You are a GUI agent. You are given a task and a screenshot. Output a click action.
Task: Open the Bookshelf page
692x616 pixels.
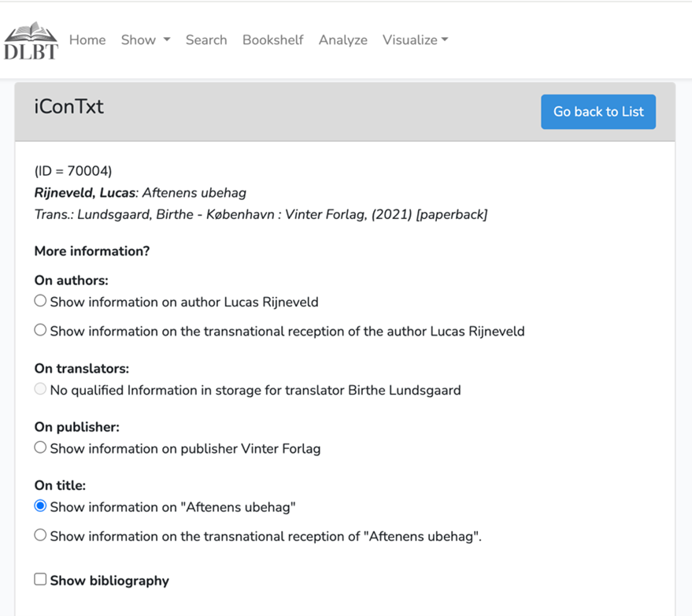pyautogui.click(x=272, y=40)
